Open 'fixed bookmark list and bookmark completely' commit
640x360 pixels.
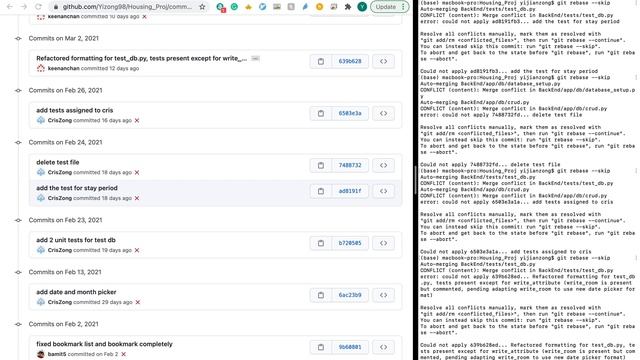(x=104, y=344)
